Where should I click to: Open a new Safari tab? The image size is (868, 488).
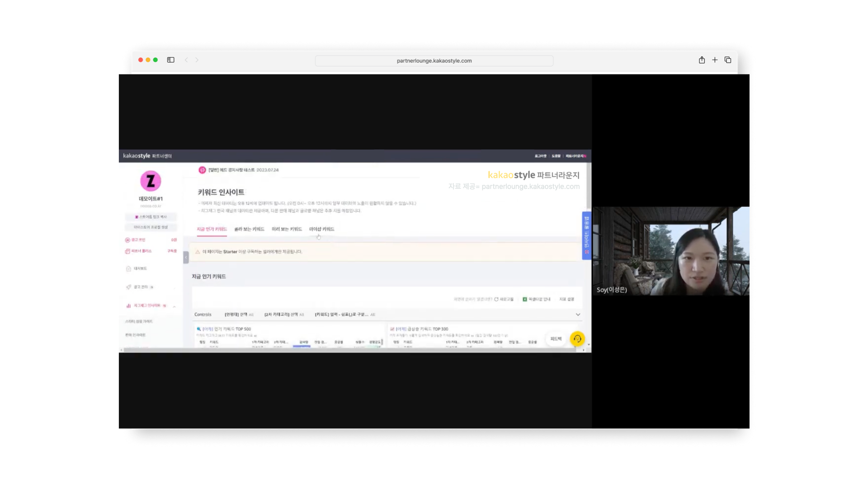[715, 60]
